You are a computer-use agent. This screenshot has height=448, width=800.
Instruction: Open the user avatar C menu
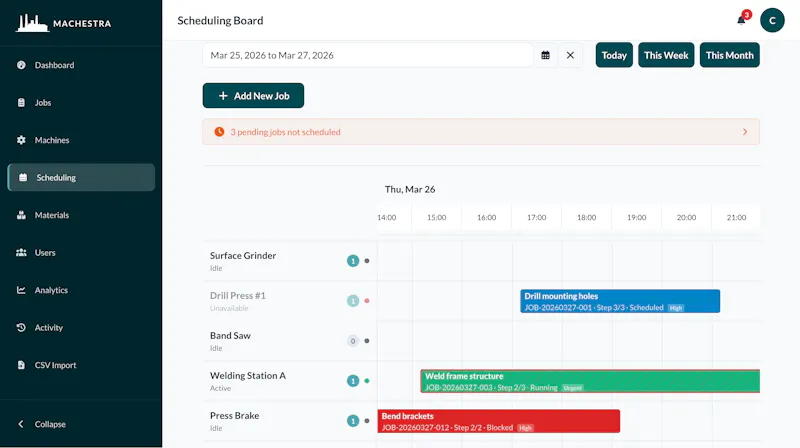tap(772, 20)
